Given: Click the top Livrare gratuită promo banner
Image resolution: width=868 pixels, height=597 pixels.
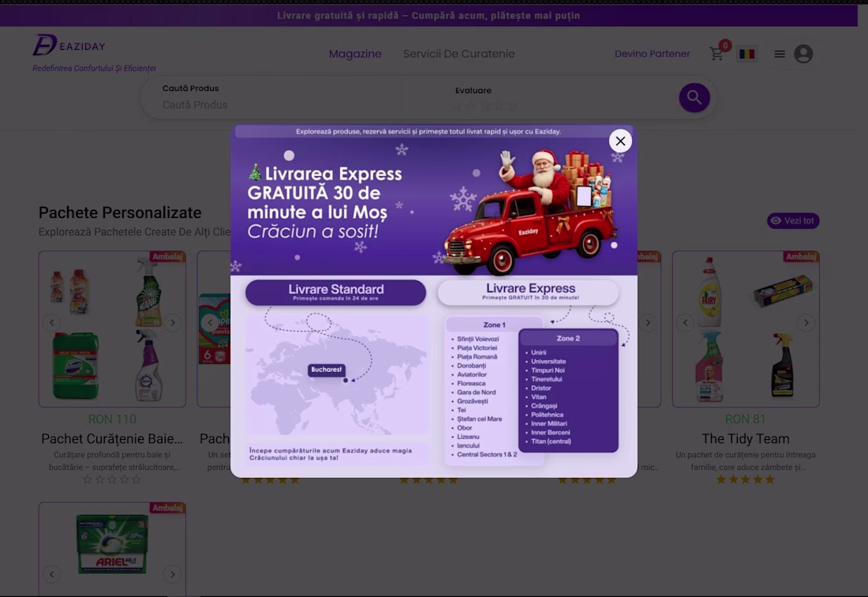Looking at the screenshot, I should [x=428, y=16].
